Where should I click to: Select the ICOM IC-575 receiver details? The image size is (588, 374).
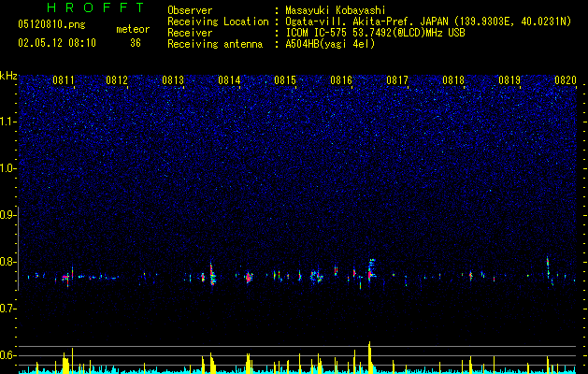point(375,33)
